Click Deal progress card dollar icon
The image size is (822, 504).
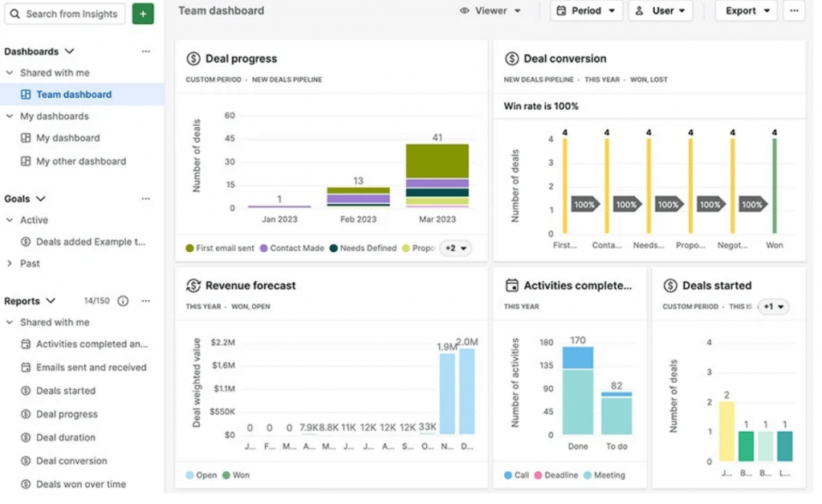pyautogui.click(x=193, y=59)
